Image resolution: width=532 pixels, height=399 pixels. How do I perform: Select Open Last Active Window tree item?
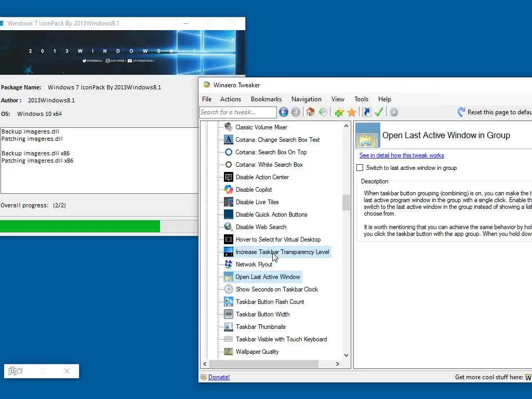[268, 277]
